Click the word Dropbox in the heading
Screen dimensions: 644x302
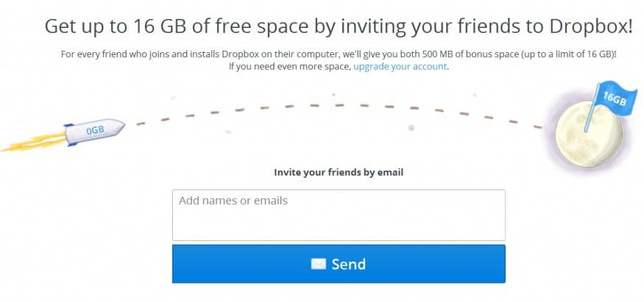588,27
